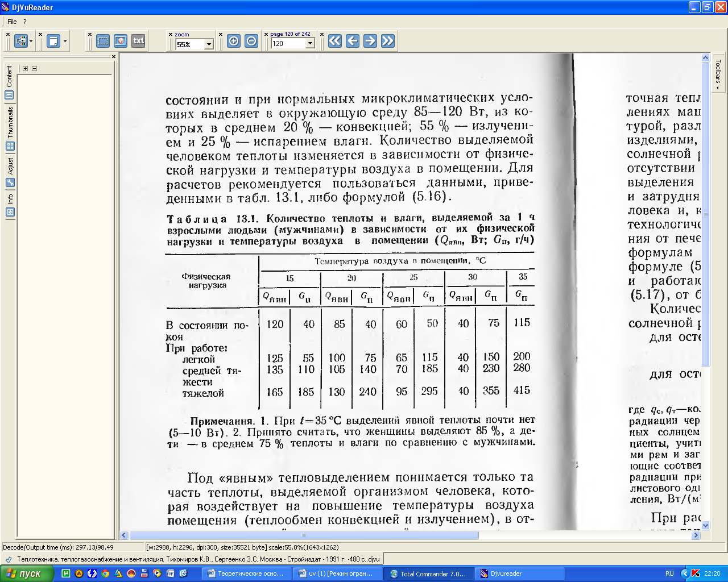Switch to the Info side tab
The width and height of the screenshot is (728, 582).
coord(10,205)
